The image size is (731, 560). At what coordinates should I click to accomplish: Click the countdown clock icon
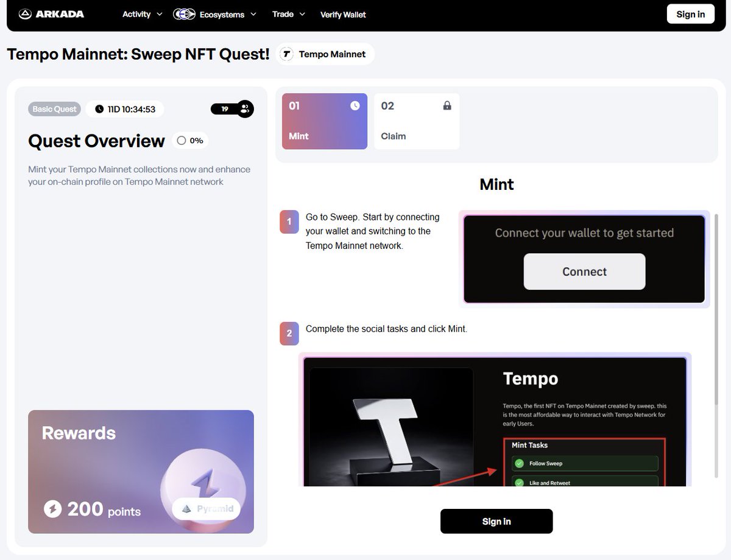point(99,109)
